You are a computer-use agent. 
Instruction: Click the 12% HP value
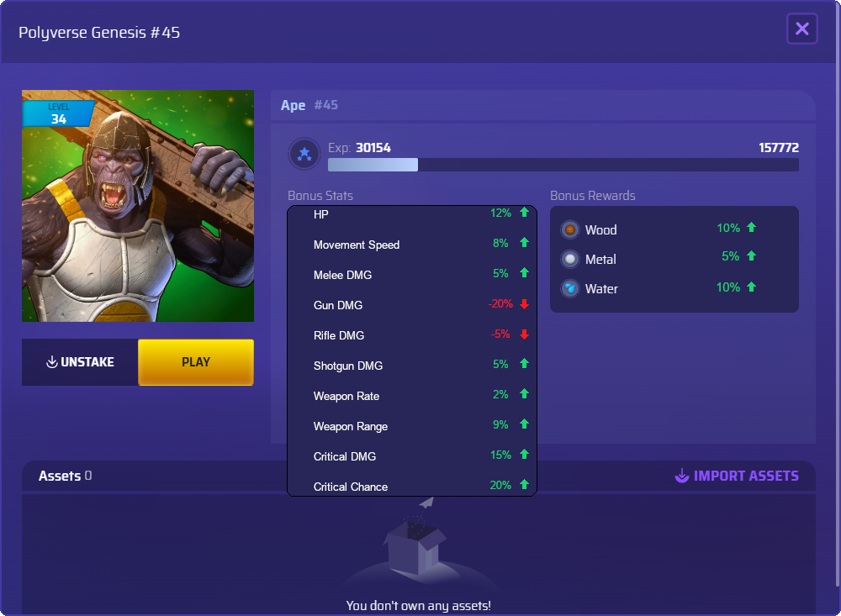pos(501,213)
